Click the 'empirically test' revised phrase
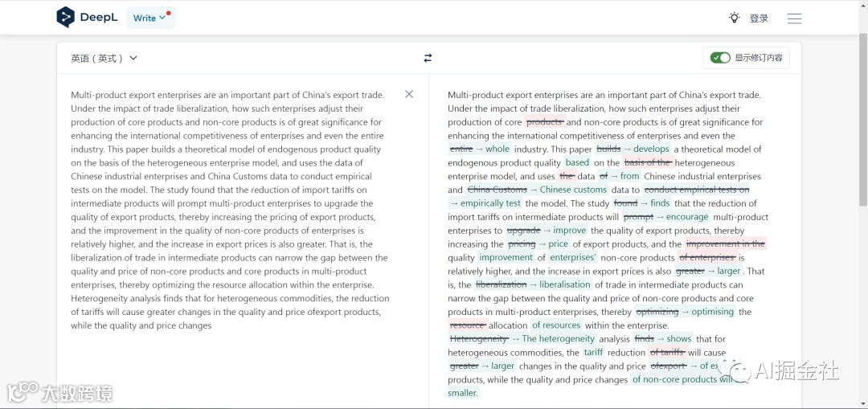868x409 pixels. [490, 203]
